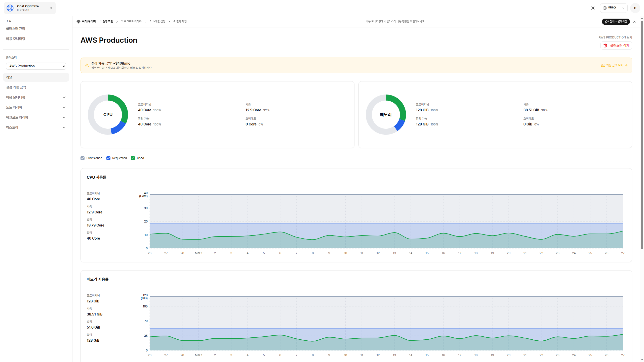Go to step 1. 현황 확인
This screenshot has width=644, height=362.
coord(107,22)
